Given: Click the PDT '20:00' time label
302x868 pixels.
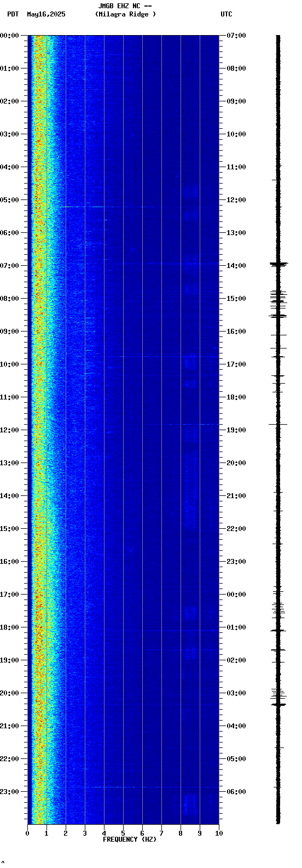Looking at the screenshot, I should click(x=10, y=693).
